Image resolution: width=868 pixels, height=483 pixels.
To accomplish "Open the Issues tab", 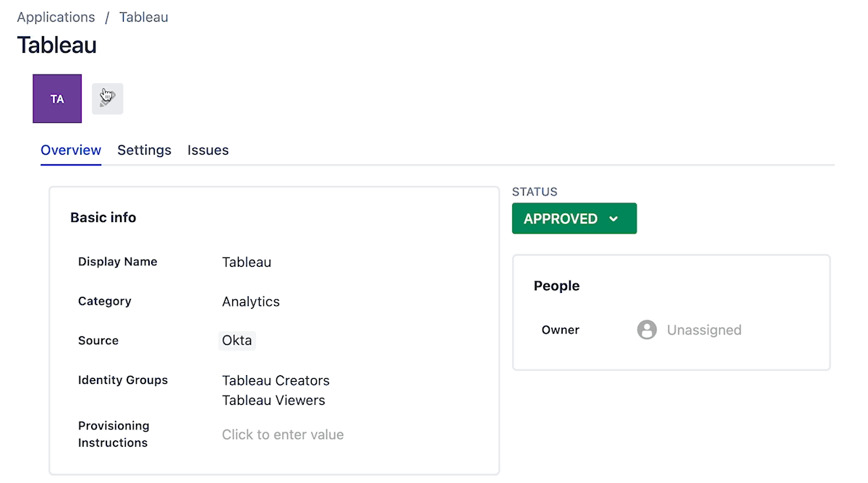I will [208, 150].
